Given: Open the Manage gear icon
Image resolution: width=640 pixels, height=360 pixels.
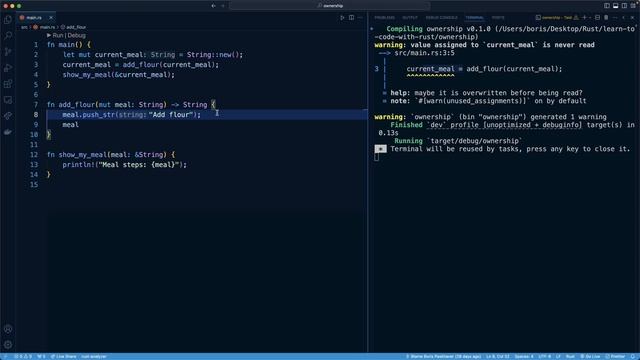Looking at the screenshot, I should coord(8,344).
